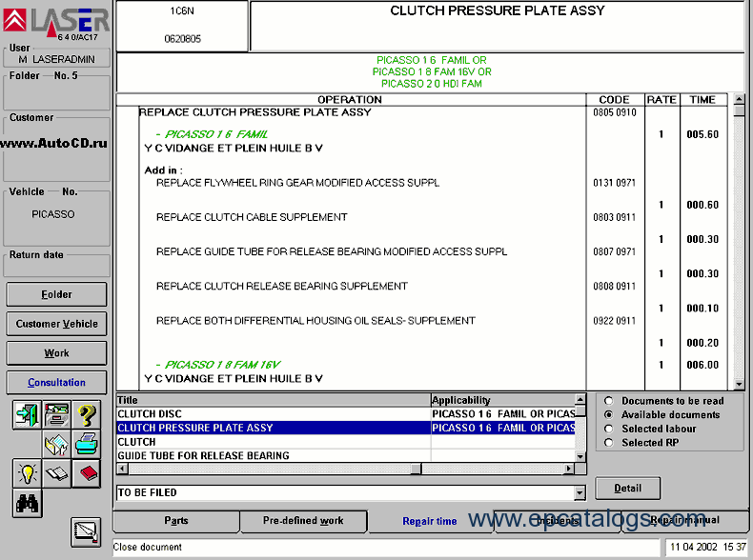Select the 'Selected labour' radio button

tap(608, 429)
